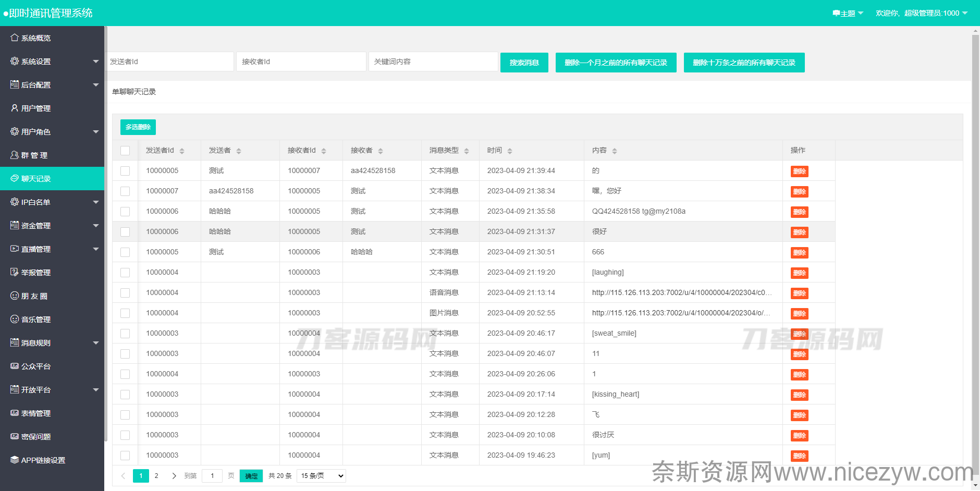Click the 公众平台 picture icon
Screen dimensions: 980x491
pos(15,366)
